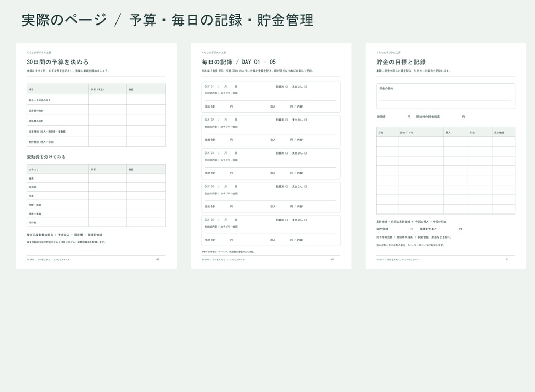535x392 pixels.
Task: Click the 貯金の目的 entry box
Action: coord(445,96)
